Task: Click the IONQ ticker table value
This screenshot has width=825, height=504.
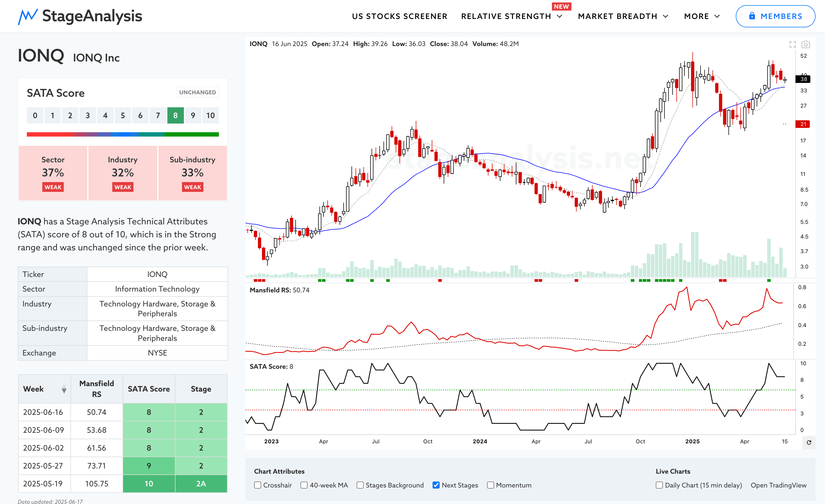Action: click(x=157, y=274)
